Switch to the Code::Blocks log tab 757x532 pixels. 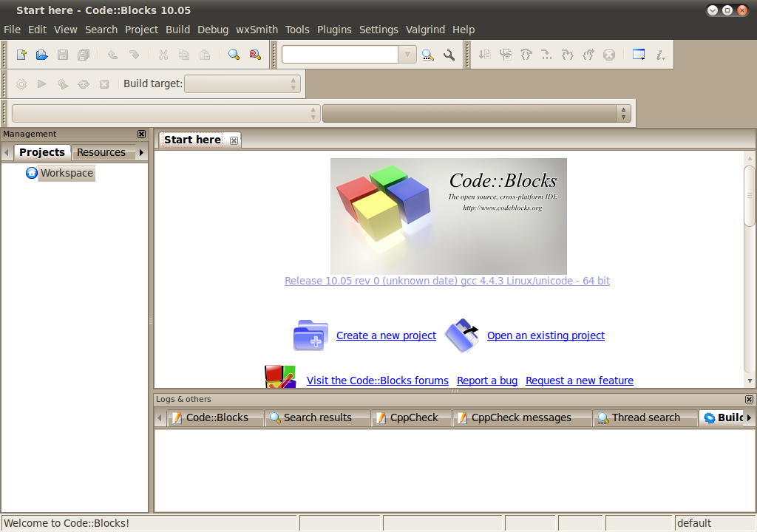click(x=217, y=417)
